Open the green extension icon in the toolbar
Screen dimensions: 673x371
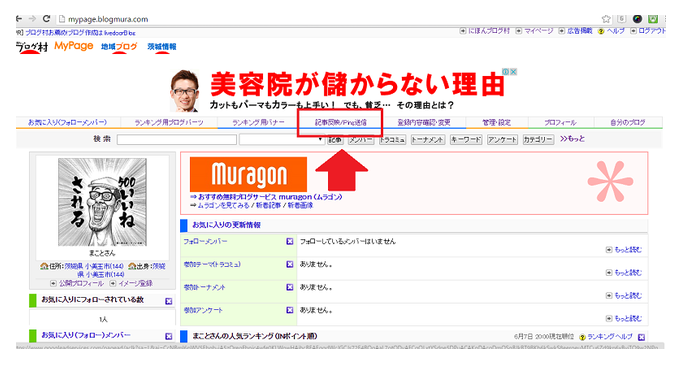pos(653,19)
